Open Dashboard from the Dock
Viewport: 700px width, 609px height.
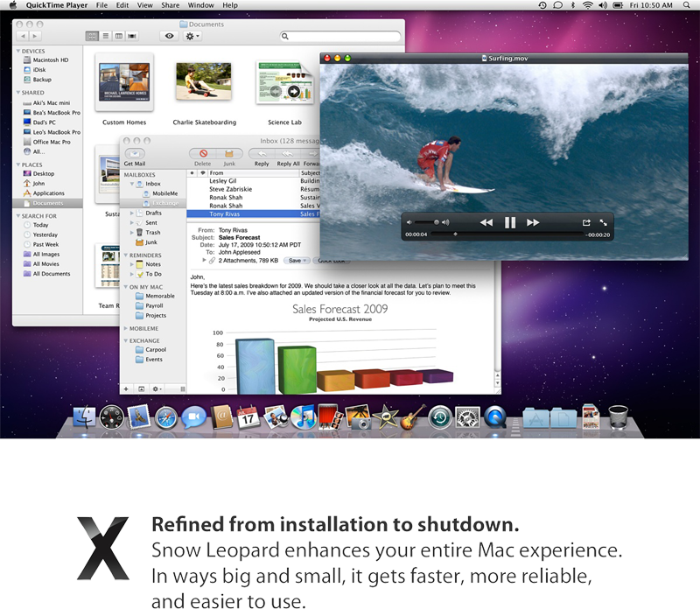point(112,417)
